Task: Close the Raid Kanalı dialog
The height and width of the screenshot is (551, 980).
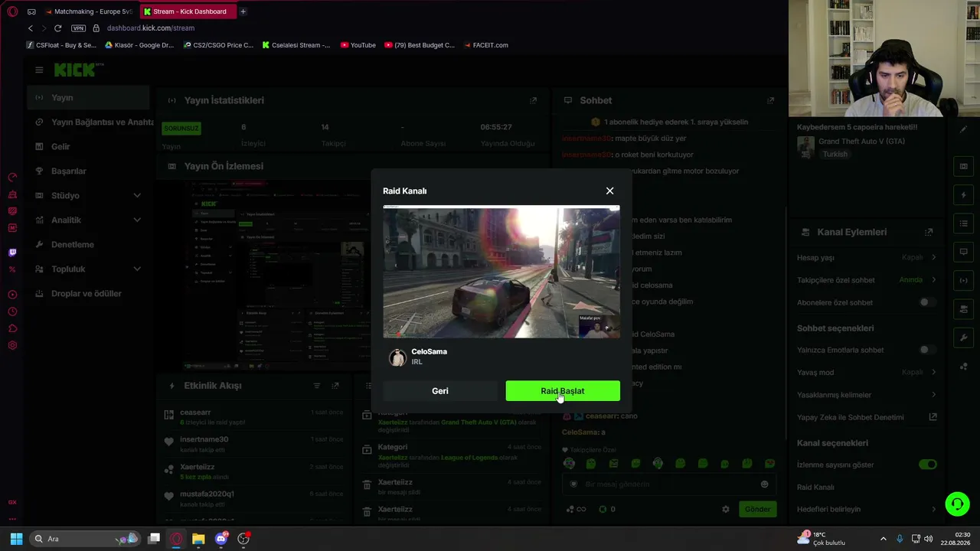Action: click(x=609, y=191)
